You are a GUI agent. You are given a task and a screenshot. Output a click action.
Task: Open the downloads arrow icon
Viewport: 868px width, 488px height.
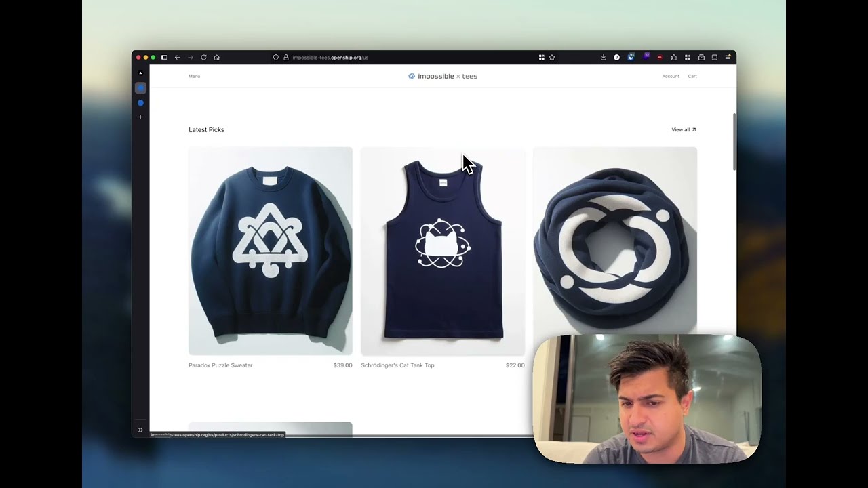[x=604, y=58]
